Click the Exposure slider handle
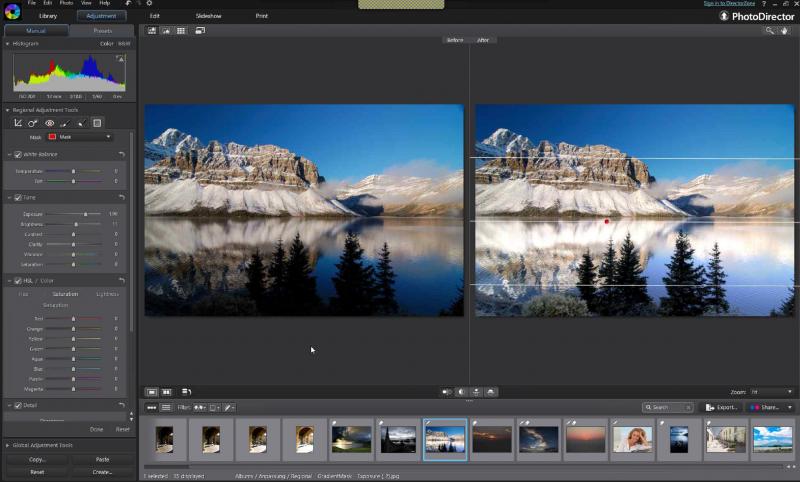 [85, 214]
